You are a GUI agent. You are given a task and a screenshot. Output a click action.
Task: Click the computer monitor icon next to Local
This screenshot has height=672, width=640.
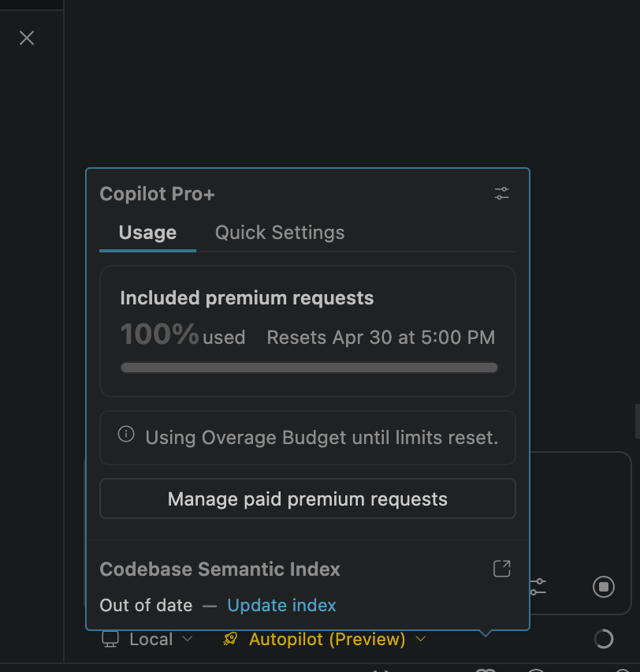tap(110, 639)
